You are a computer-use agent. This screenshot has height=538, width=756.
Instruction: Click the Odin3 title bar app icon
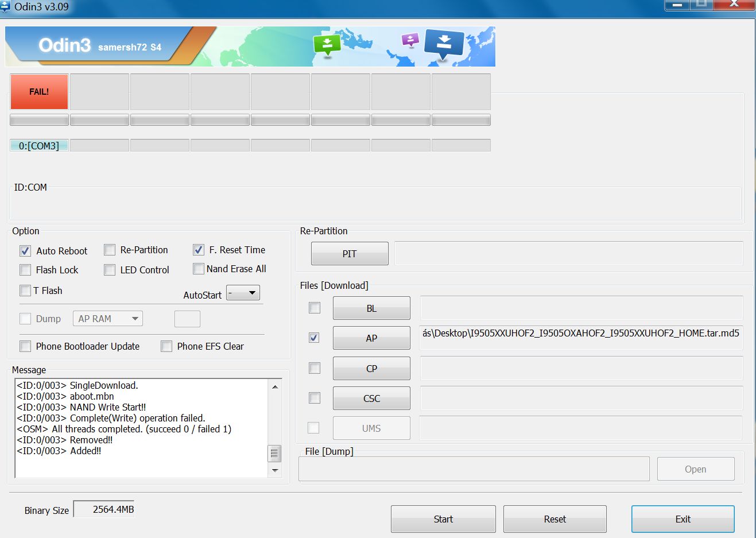coord(5,6)
